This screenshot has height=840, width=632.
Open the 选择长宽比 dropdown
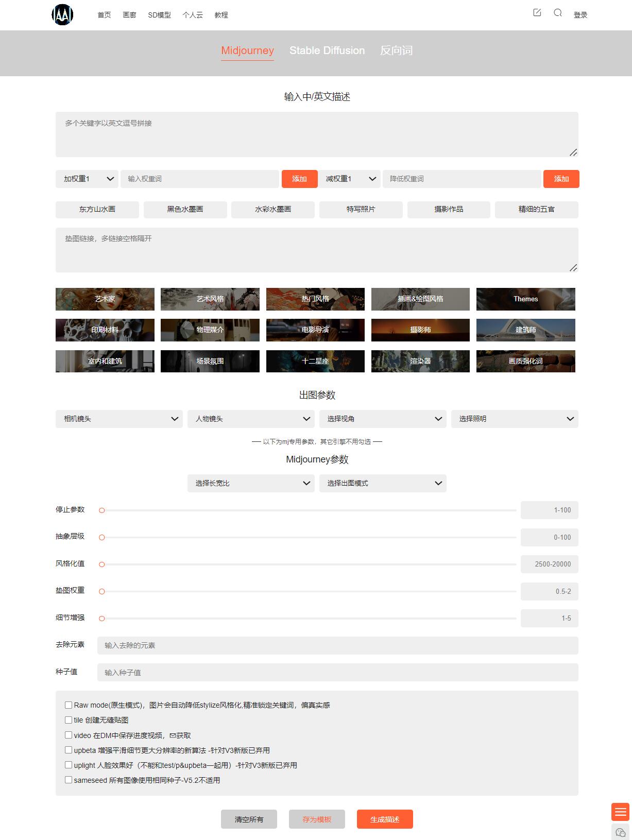pyautogui.click(x=251, y=483)
